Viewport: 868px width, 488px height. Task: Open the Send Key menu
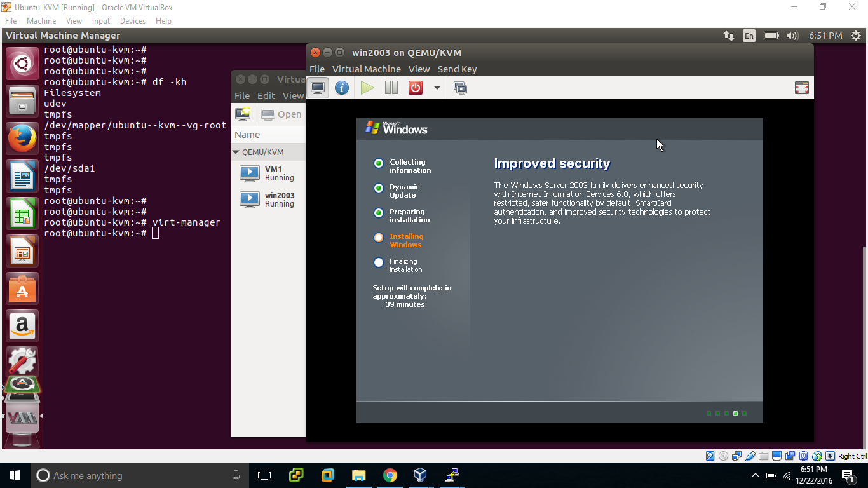tap(457, 69)
